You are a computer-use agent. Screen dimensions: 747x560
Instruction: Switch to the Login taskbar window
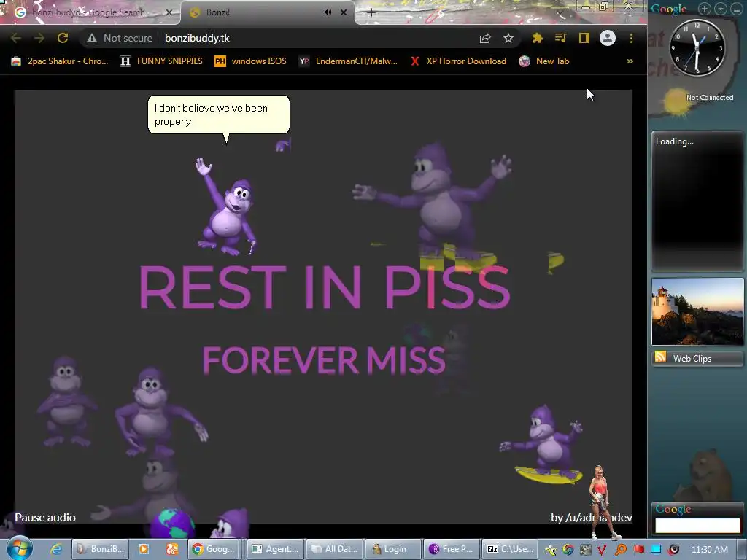pos(394,549)
